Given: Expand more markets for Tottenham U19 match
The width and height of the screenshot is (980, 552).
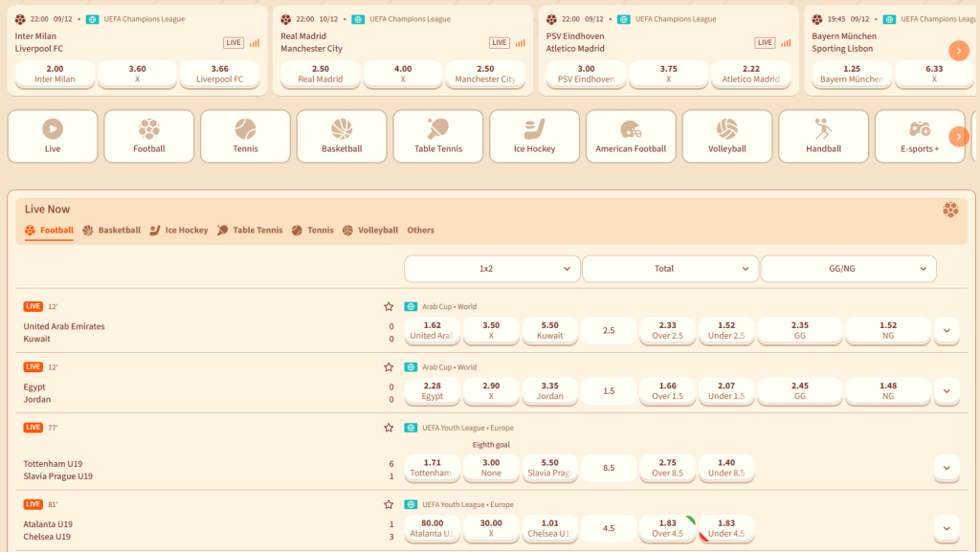Looking at the screenshot, I should coord(947,468).
